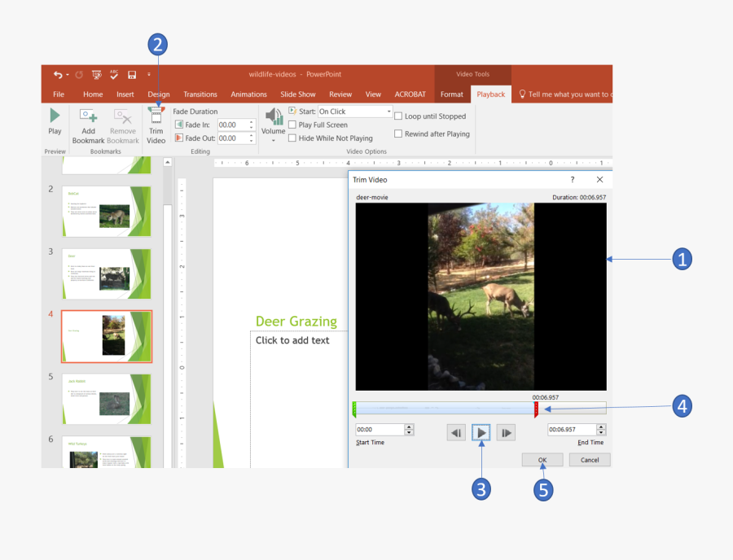Screen dimensions: 733x560
Task: Open the Undo history dropdown arrow
Action: (68, 75)
